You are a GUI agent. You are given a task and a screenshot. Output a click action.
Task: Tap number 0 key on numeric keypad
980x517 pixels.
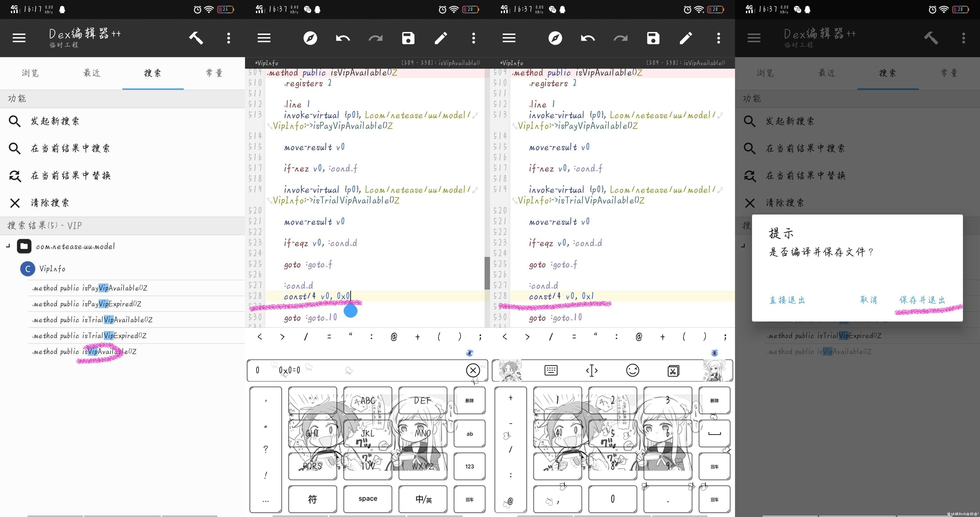pyautogui.click(x=612, y=499)
